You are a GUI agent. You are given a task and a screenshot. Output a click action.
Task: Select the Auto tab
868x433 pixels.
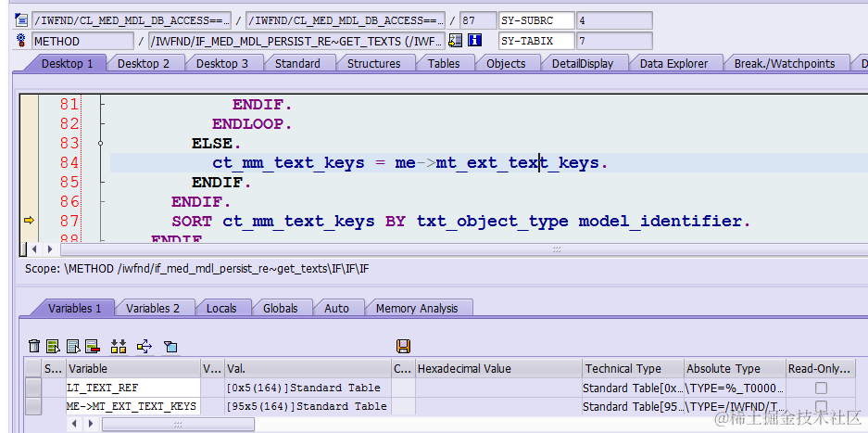[336, 308]
